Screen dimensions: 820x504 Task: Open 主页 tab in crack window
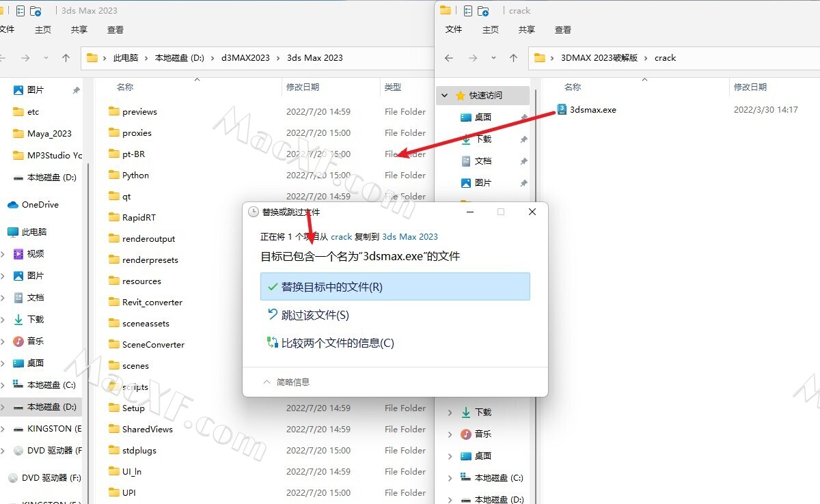click(x=490, y=29)
